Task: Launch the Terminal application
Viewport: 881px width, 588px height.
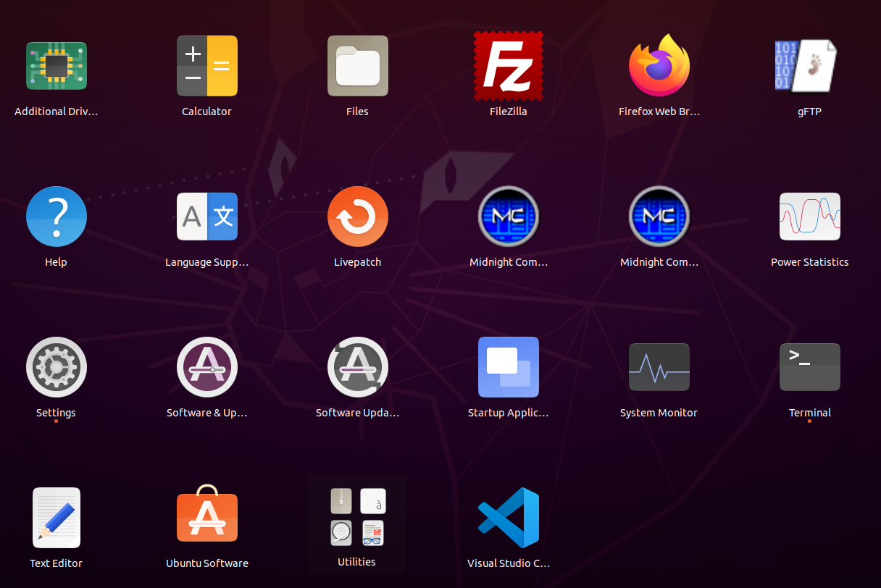Action: pos(810,367)
